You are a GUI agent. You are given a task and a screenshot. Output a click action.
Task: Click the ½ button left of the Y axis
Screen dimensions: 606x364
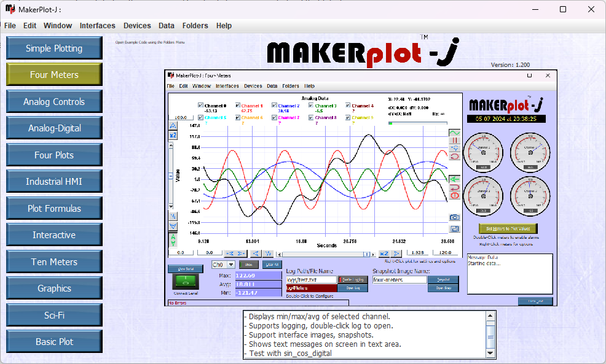coord(173,216)
